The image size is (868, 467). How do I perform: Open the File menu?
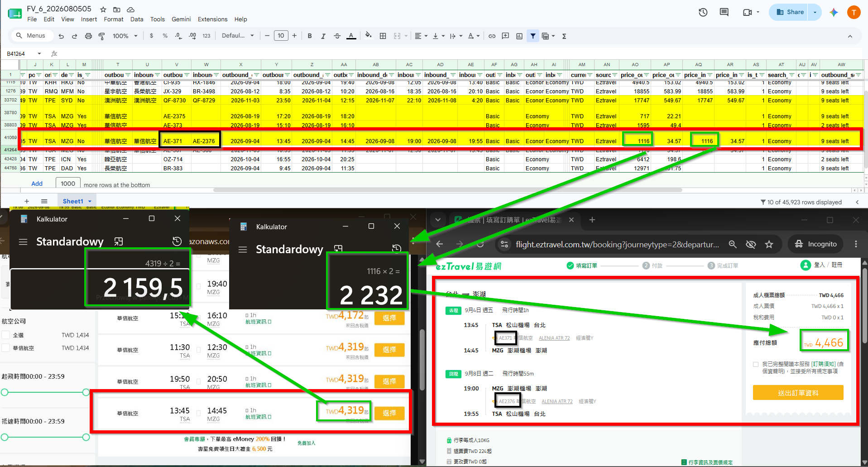[32, 19]
